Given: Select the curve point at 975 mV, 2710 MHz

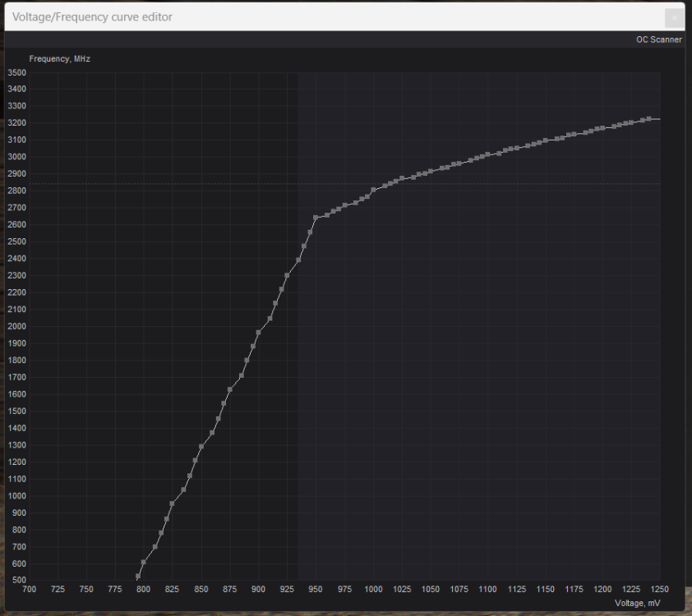Looking at the screenshot, I should (344, 206).
